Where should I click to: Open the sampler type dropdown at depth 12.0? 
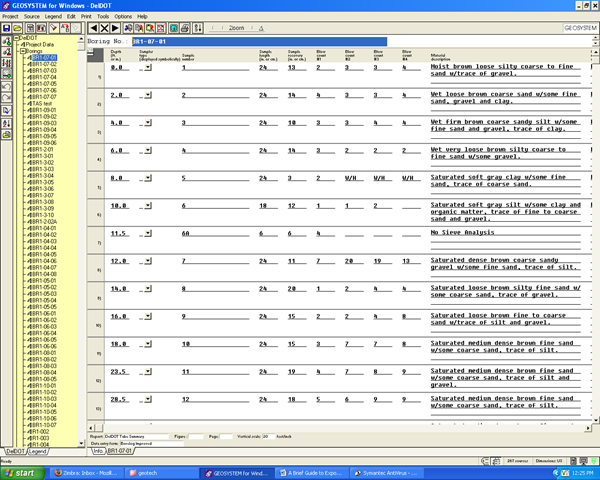click(148, 261)
